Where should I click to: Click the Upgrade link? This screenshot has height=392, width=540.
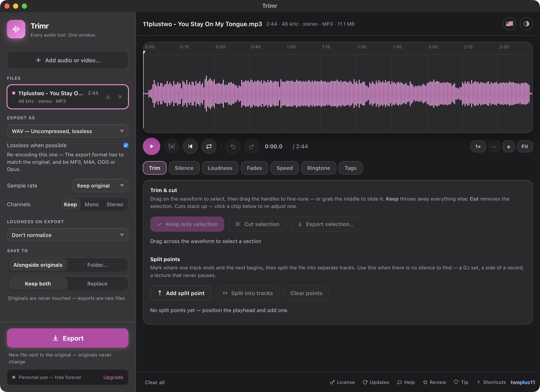tap(113, 377)
